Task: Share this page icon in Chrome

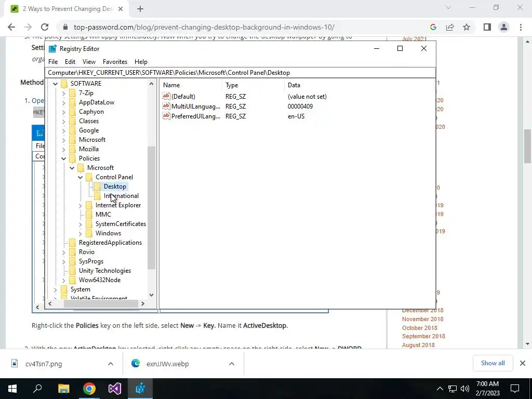Action: tap(450, 27)
